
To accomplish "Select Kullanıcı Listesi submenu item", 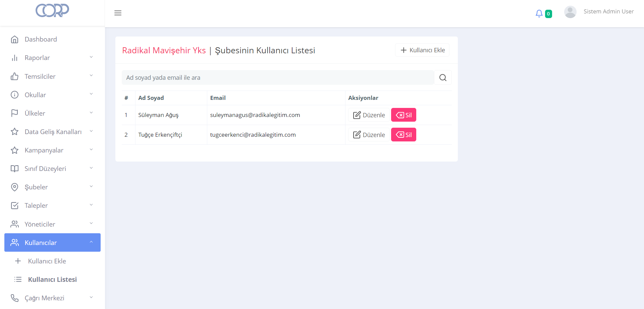I will coord(52,280).
